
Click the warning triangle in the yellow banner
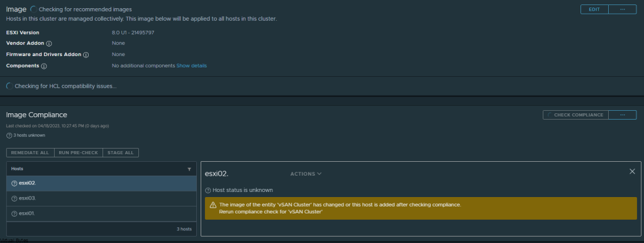pyautogui.click(x=213, y=205)
